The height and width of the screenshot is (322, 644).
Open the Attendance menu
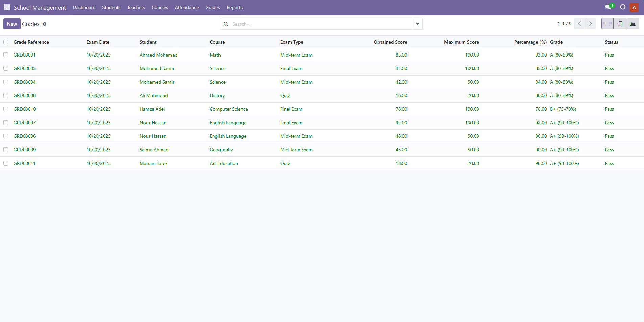(x=187, y=7)
